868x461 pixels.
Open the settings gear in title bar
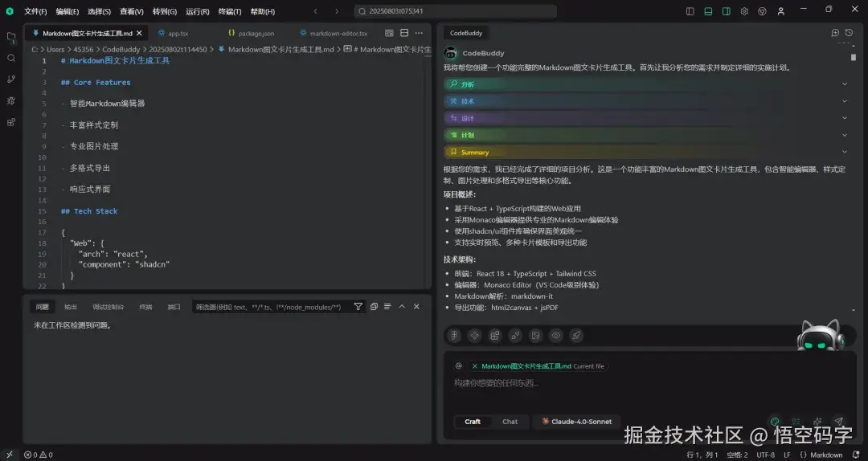click(744, 11)
